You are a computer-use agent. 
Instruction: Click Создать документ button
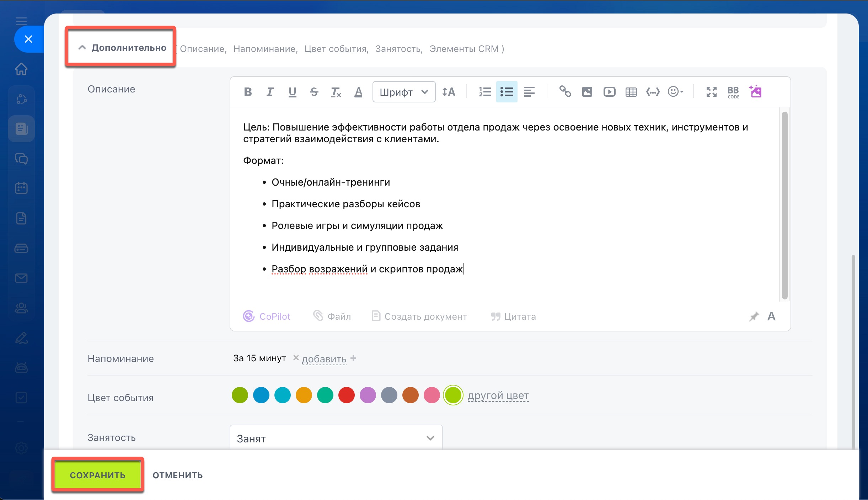[419, 316]
